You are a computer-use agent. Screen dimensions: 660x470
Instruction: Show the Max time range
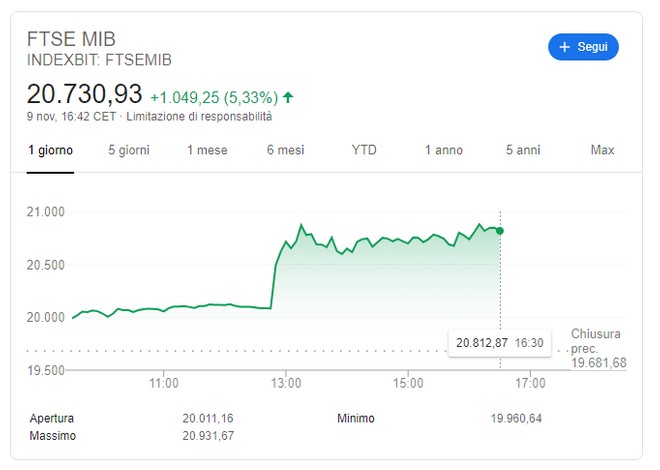(x=602, y=150)
